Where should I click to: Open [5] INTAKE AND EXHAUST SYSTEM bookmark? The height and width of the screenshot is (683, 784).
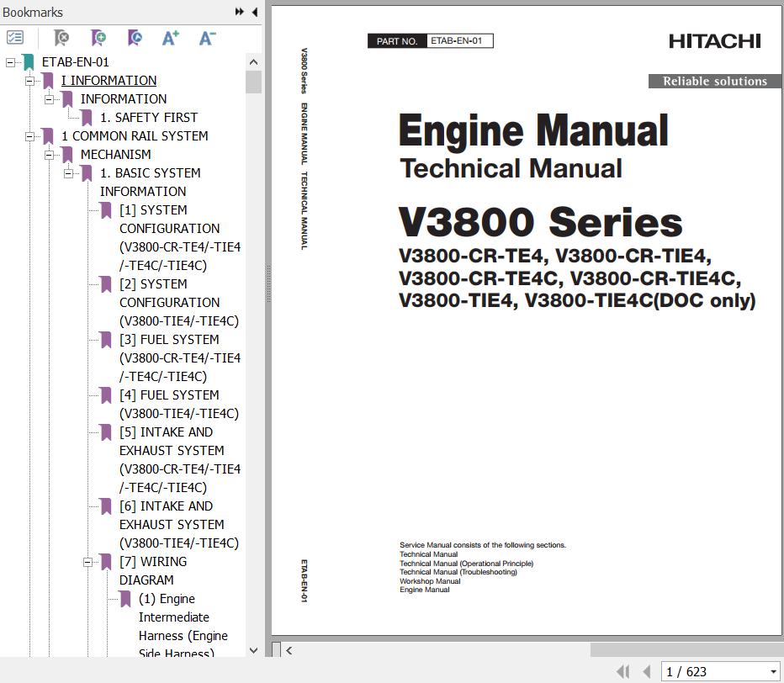pyautogui.click(x=180, y=459)
